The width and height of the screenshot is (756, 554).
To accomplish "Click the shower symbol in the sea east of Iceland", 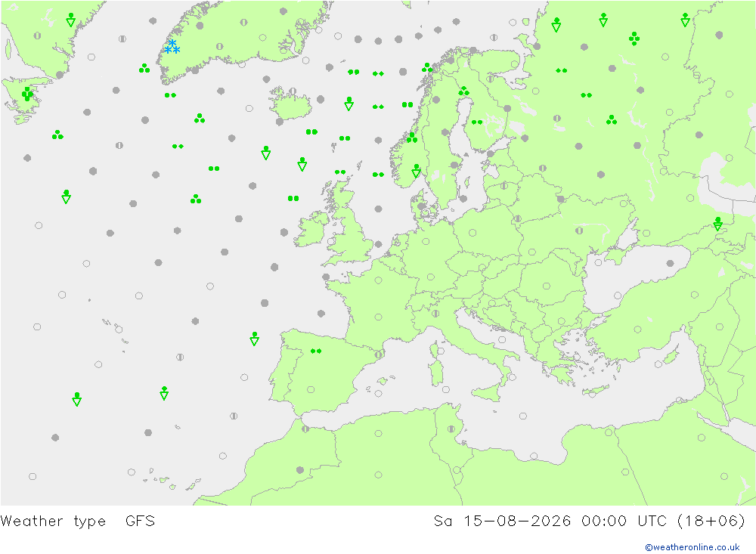I will [349, 104].
